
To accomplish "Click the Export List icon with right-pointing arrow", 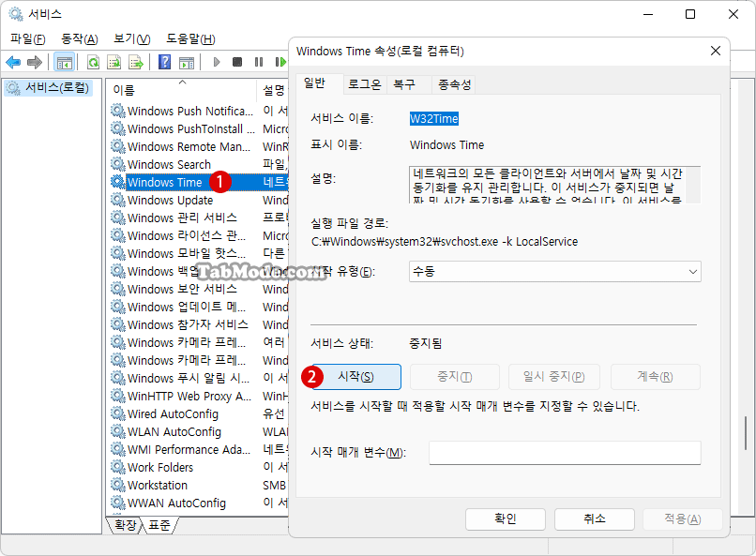I will pos(136,62).
